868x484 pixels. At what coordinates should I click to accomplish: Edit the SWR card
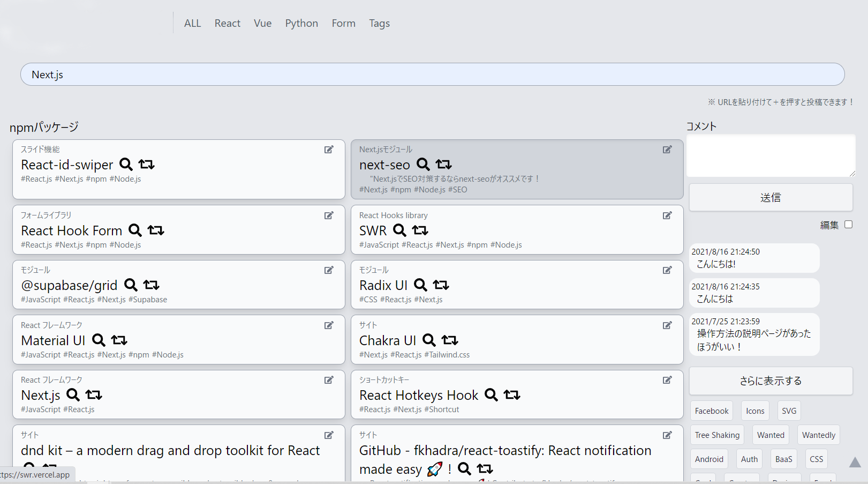[x=667, y=215]
